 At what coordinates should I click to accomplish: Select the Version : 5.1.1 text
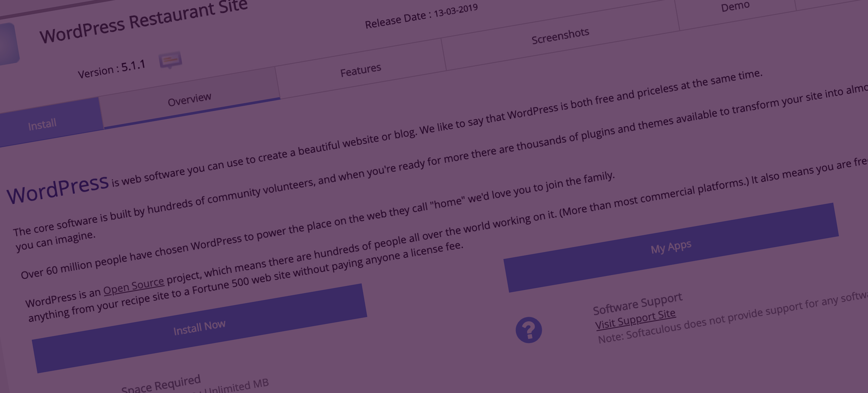click(x=111, y=69)
